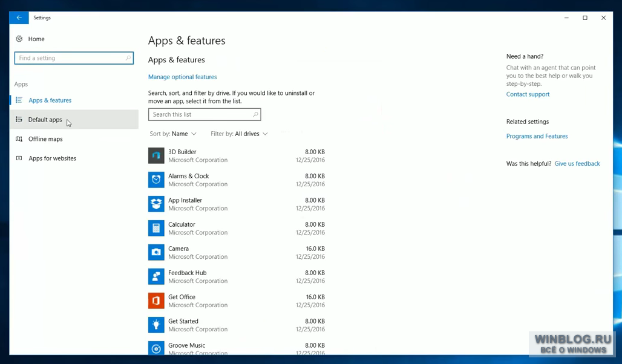Screen dimensions: 622x364
Task: Click the Calculator app icon
Action: pyautogui.click(x=156, y=228)
